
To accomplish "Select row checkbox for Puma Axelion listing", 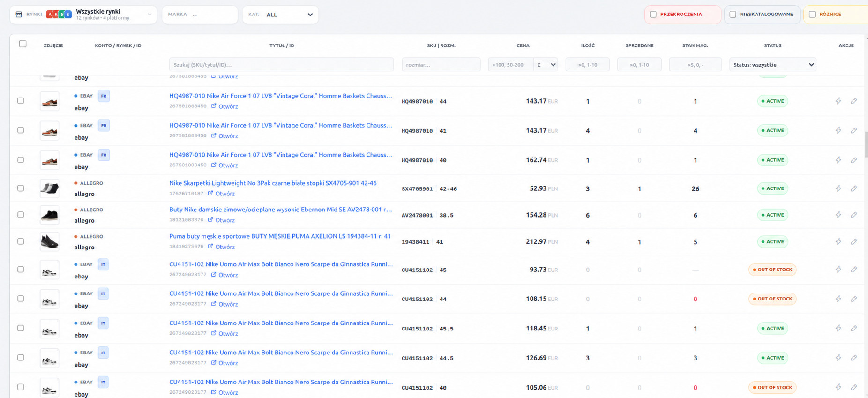I will pos(21,241).
